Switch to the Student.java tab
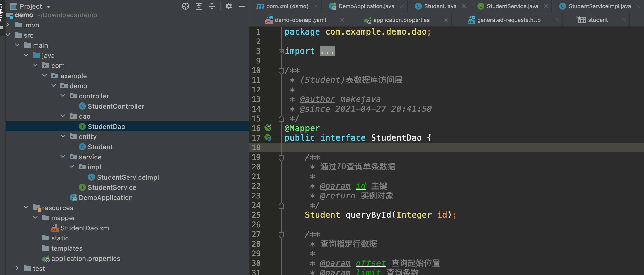 [440, 6]
